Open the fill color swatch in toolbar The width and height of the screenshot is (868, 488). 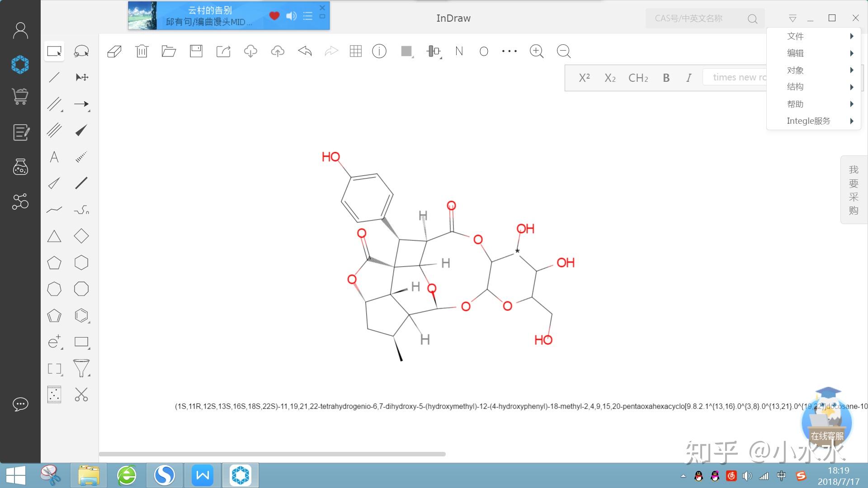[405, 51]
